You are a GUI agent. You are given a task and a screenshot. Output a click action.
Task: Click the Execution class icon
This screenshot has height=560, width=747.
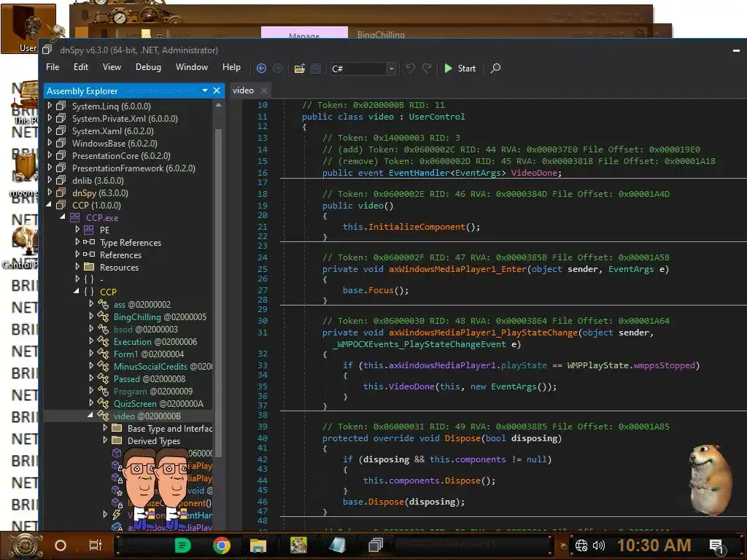(103, 341)
